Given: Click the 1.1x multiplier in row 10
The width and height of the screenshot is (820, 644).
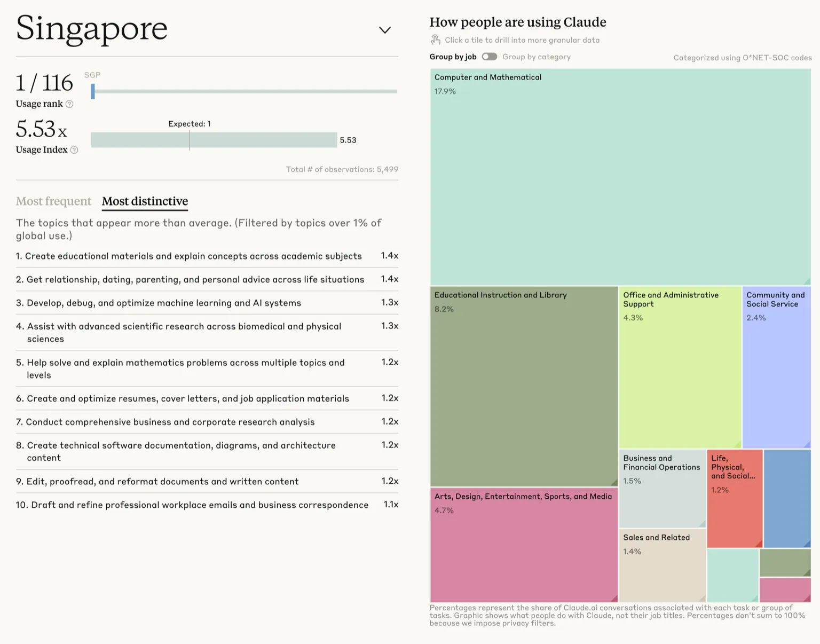Looking at the screenshot, I should 391,505.
